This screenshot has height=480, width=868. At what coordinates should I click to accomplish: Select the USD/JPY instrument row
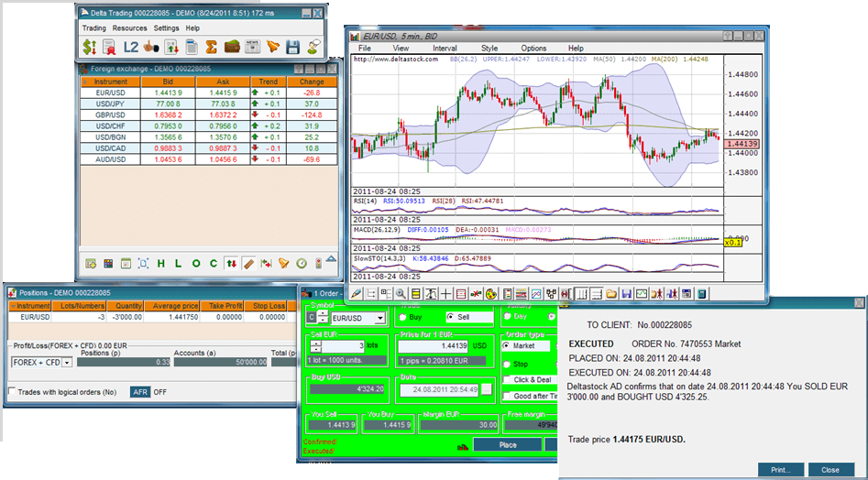(x=209, y=104)
